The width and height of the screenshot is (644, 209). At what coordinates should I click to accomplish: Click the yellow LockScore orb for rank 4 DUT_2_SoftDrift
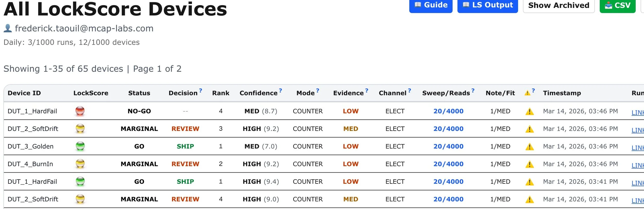(80, 199)
